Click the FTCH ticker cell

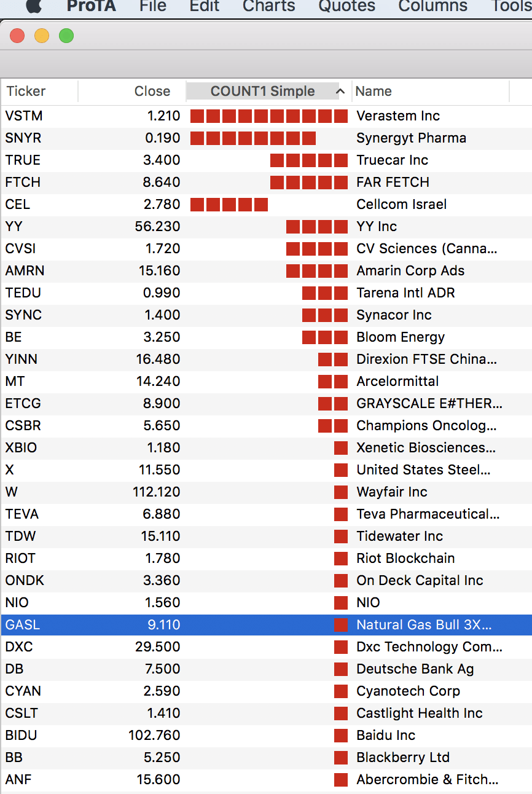coord(23,182)
